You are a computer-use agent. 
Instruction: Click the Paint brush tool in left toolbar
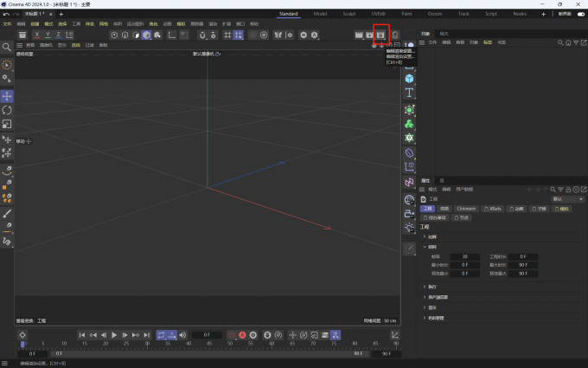[x=7, y=214]
